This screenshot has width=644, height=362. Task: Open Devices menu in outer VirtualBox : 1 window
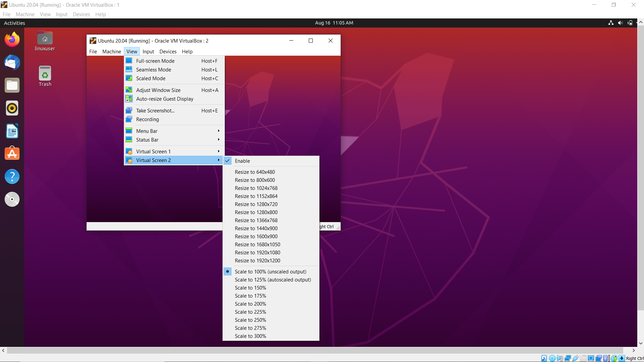pyautogui.click(x=81, y=14)
